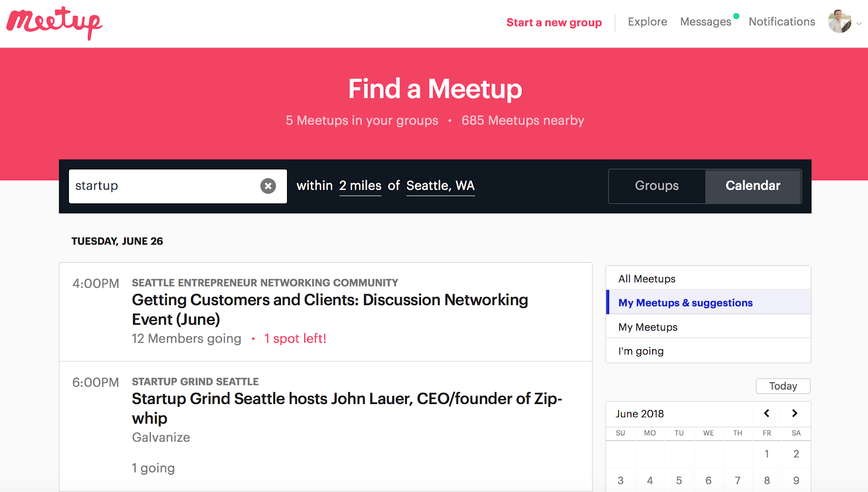Click Start a new group

coord(554,22)
